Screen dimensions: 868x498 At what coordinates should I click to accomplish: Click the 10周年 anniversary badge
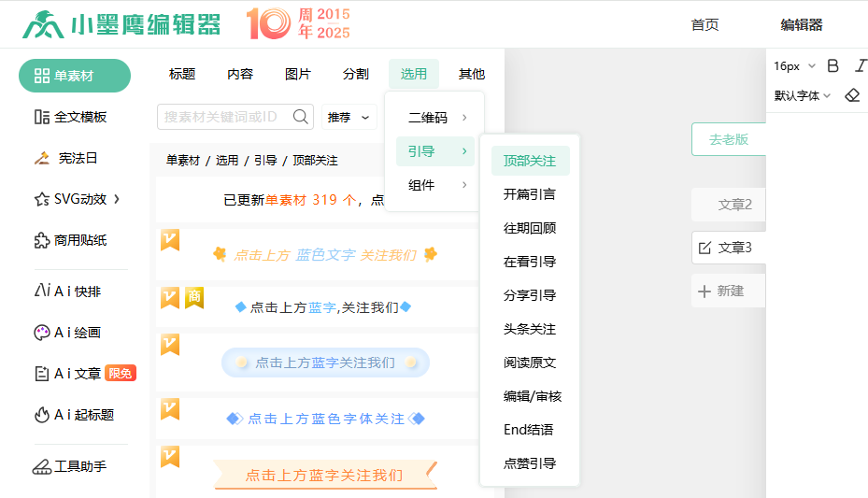click(x=298, y=23)
